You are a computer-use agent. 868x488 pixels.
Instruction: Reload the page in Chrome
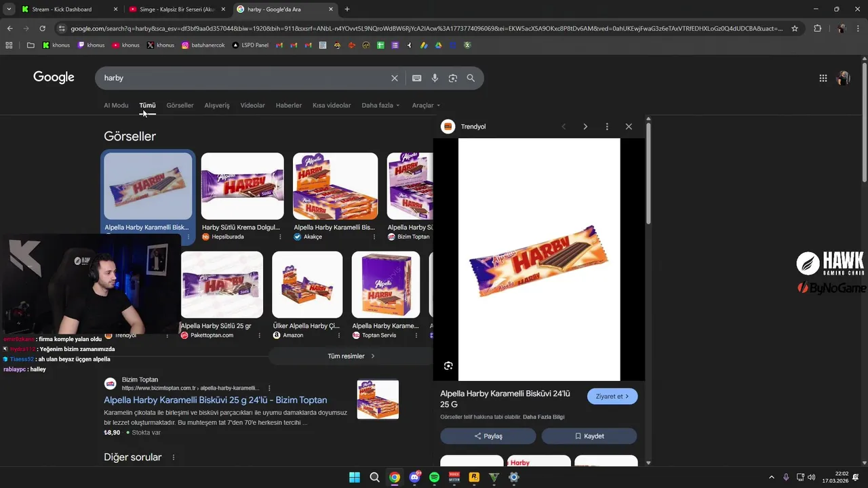(x=42, y=28)
